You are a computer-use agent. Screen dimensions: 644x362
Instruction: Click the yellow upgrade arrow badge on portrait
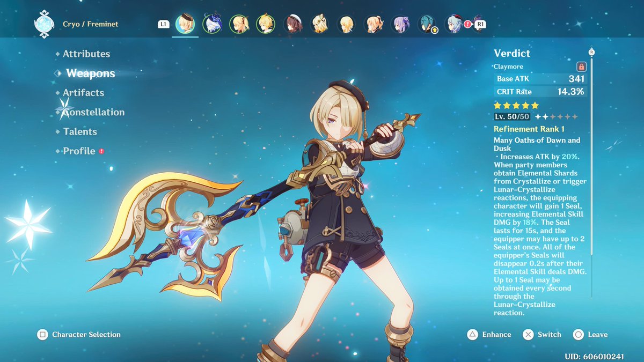click(435, 31)
